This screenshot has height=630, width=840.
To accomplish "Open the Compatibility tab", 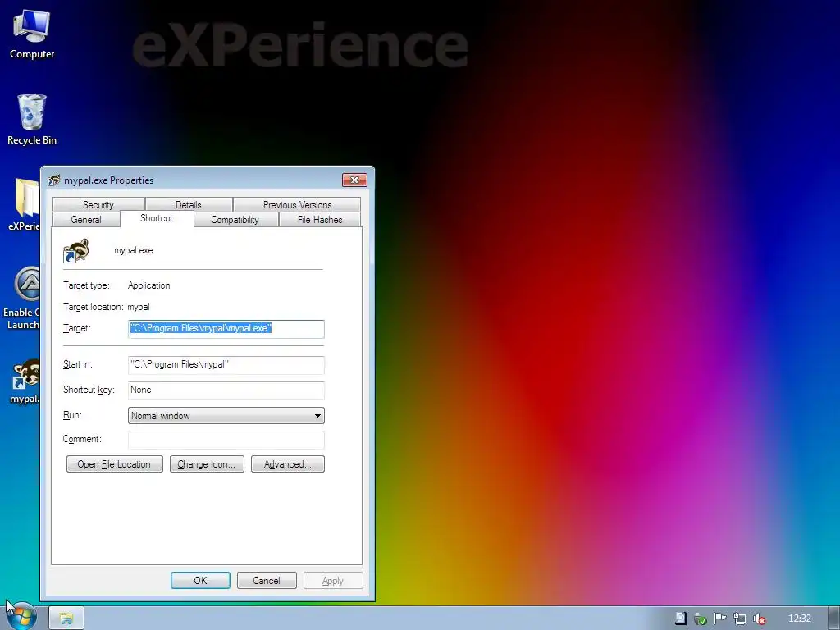I will click(x=235, y=220).
